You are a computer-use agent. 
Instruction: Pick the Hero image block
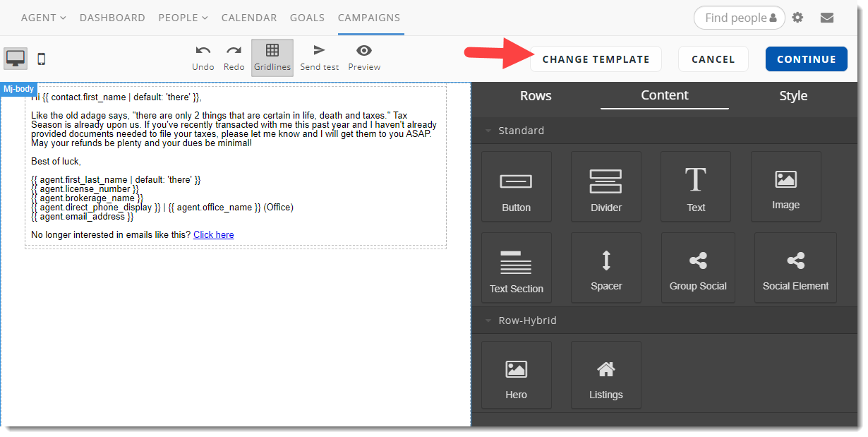516,375
